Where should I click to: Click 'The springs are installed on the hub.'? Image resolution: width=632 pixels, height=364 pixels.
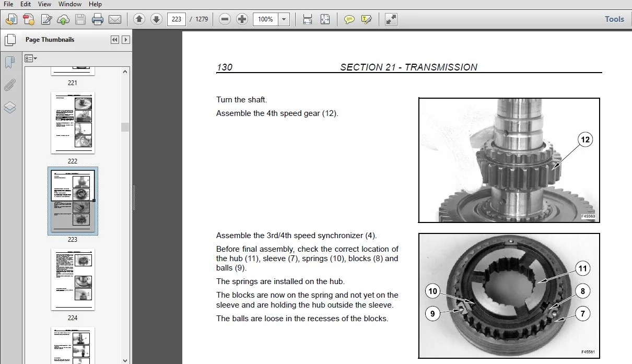pos(280,281)
